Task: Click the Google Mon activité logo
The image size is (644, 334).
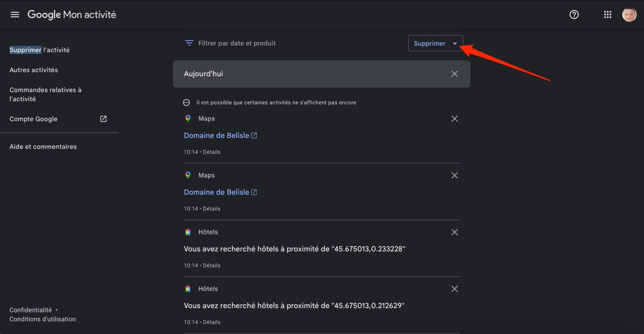Action: pyautogui.click(x=71, y=14)
